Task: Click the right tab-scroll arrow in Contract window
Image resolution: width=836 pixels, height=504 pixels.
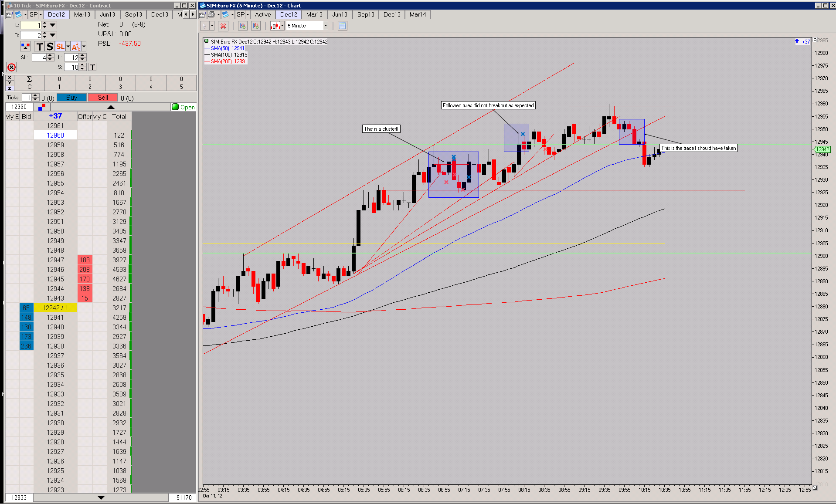Action: [193, 14]
